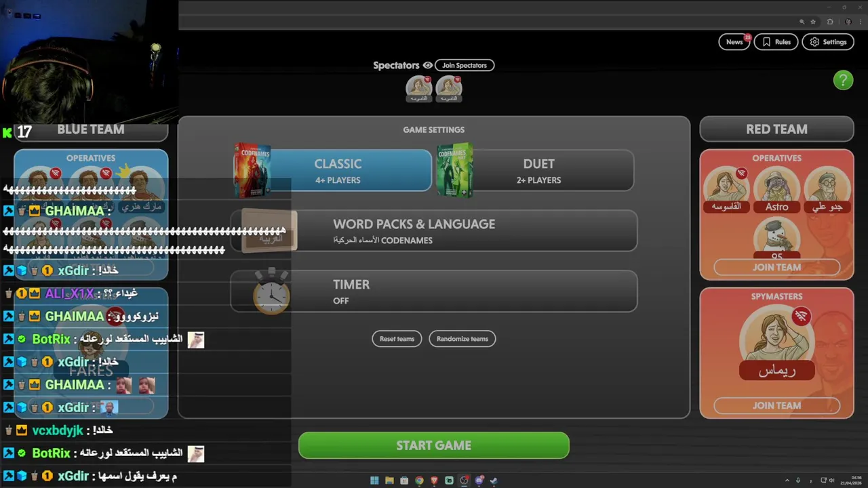Join the Red Team as spymaster
868x488 pixels.
click(x=776, y=405)
